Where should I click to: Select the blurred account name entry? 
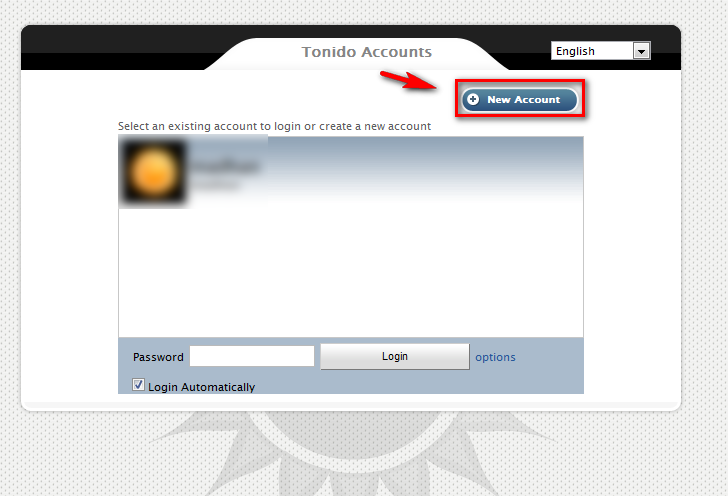pyautogui.click(x=225, y=166)
